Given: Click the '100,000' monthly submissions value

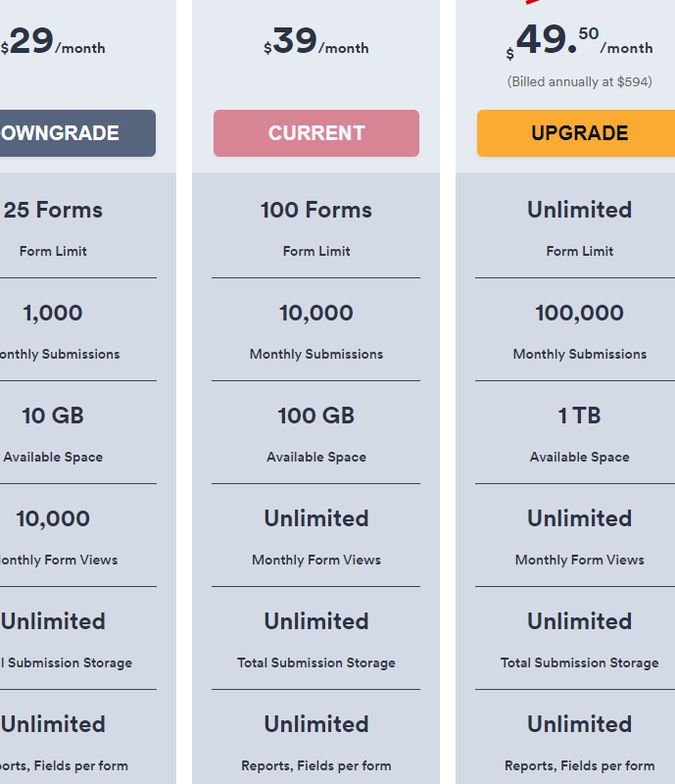Looking at the screenshot, I should click(579, 313).
